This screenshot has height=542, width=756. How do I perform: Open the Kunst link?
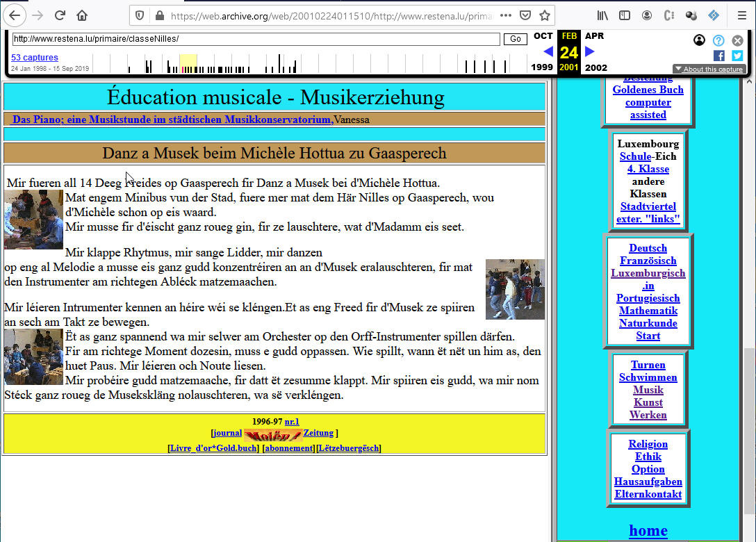coord(648,402)
